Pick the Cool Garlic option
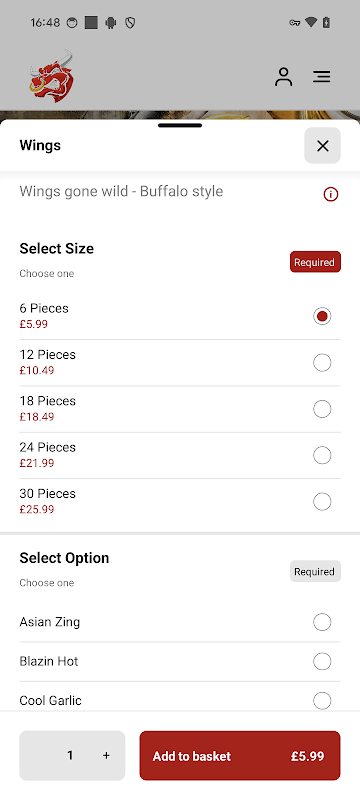The image size is (360, 800). click(x=180, y=701)
